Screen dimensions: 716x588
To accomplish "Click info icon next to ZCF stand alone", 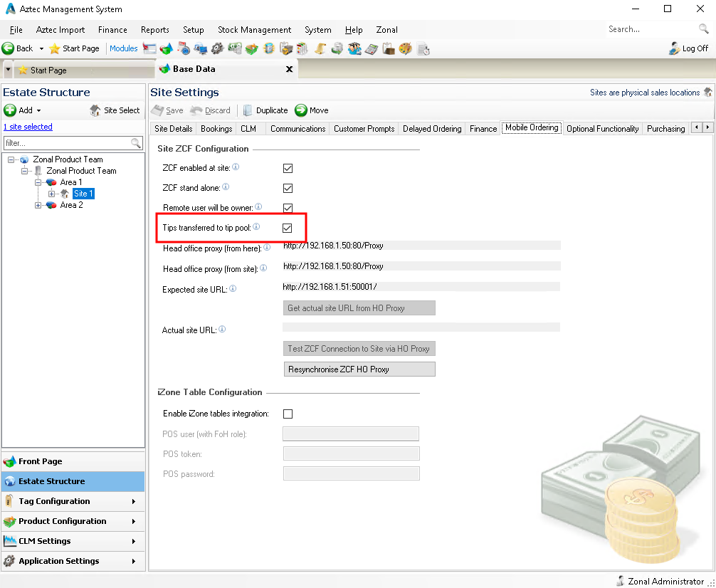I will 226,187.
